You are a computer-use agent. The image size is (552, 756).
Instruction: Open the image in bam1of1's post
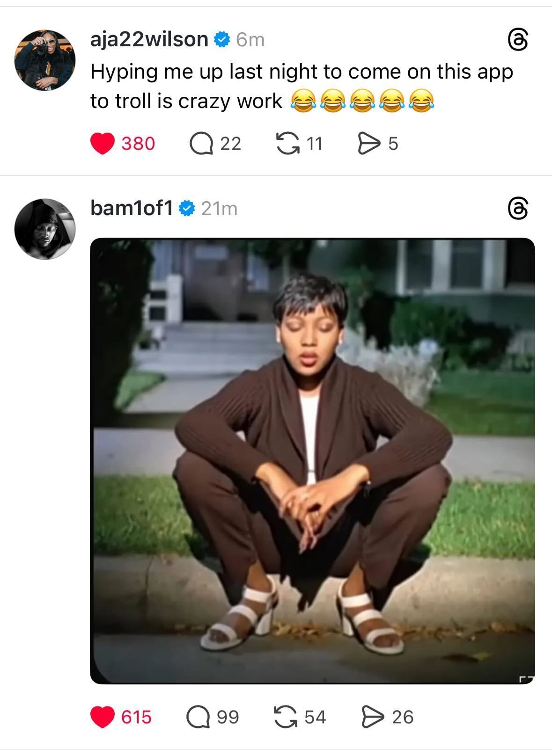(312, 461)
